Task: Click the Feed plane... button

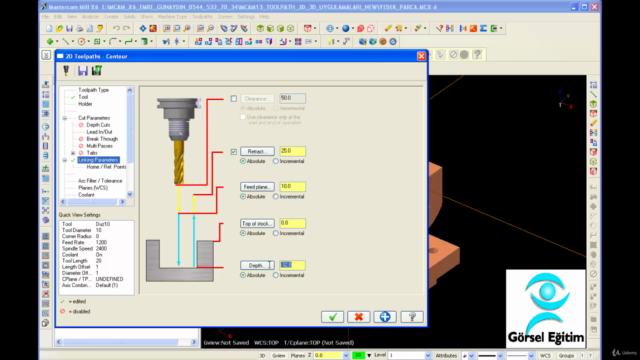Action: 257,187
